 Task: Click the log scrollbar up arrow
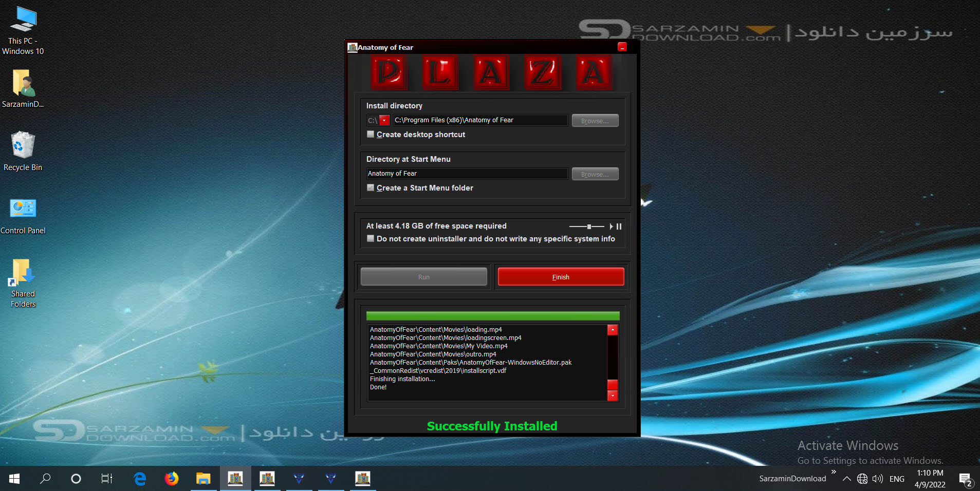pyautogui.click(x=613, y=330)
